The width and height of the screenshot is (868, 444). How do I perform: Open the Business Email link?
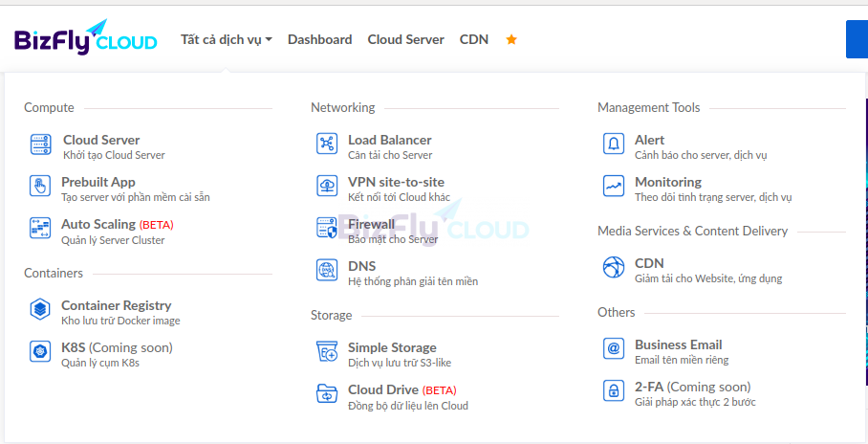coord(678,344)
